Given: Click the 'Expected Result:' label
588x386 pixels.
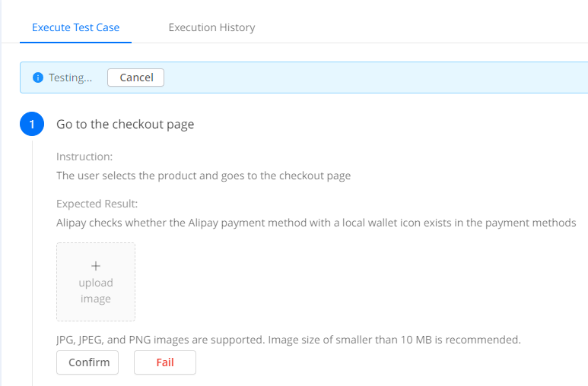Looking at the screenshot, I should click(x=96, y=204).
